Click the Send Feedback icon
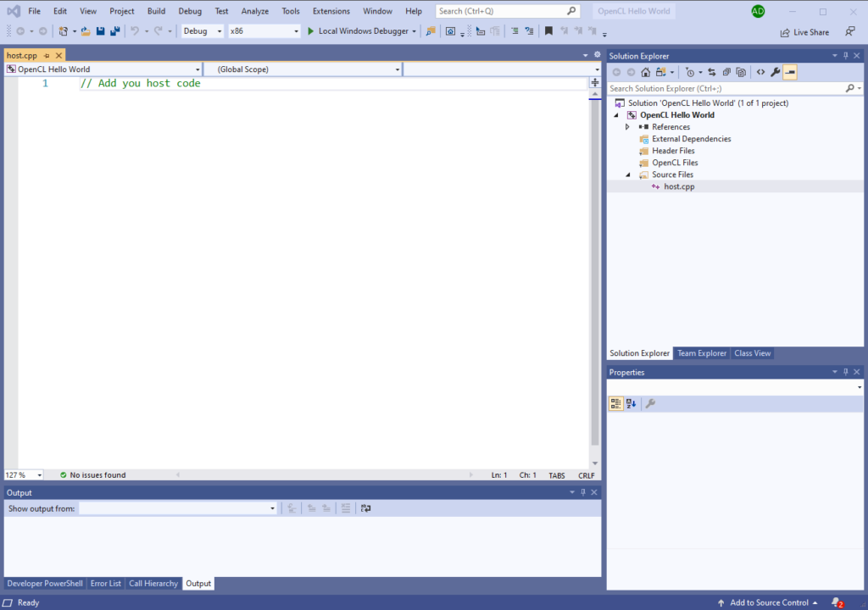Image resolution: width=868 pixels, height=610 pixels. pos(849,31)
